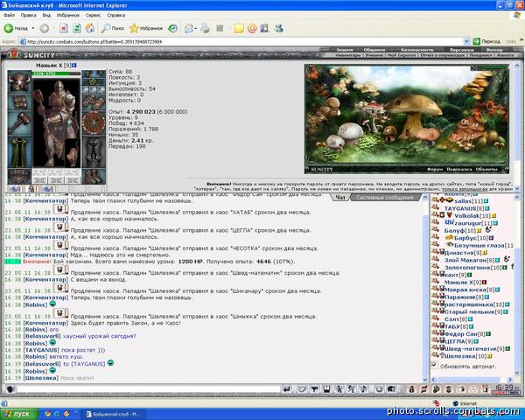525x420 pixels.
Task: Click the player list vertical scrollbar
Action: (517, 284)
